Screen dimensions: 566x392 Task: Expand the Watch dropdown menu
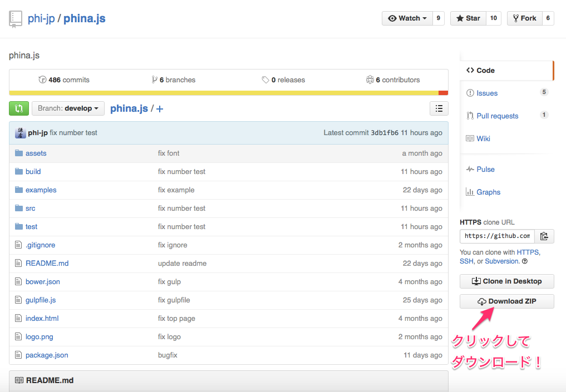407,18
